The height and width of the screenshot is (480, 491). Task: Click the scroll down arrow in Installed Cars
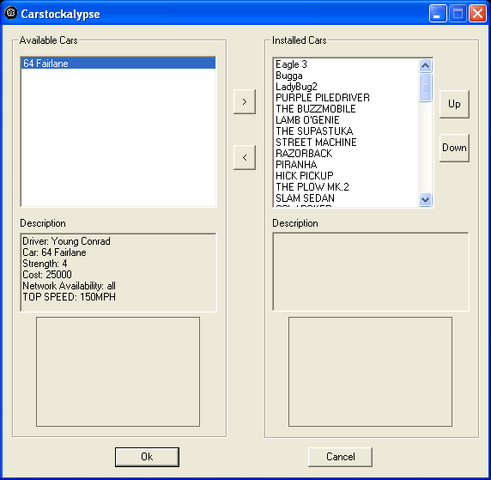[425, 199]
